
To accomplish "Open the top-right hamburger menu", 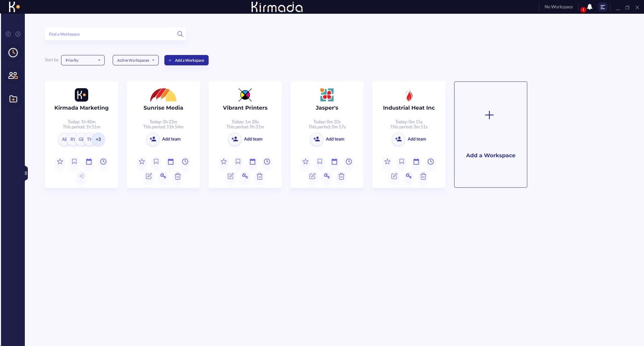I will click(x=602, y=7).
